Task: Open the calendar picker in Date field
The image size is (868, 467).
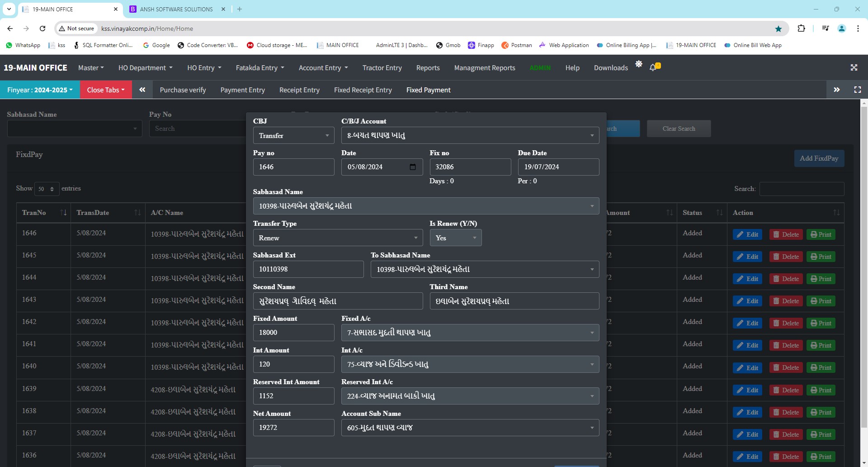Action: [412, 167]
